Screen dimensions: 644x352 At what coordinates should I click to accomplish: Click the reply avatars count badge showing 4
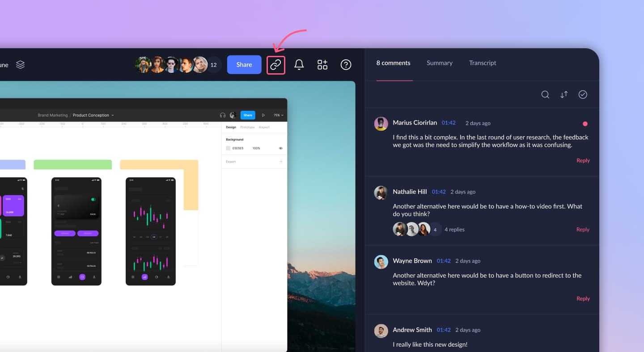click(x=435, y=230)
